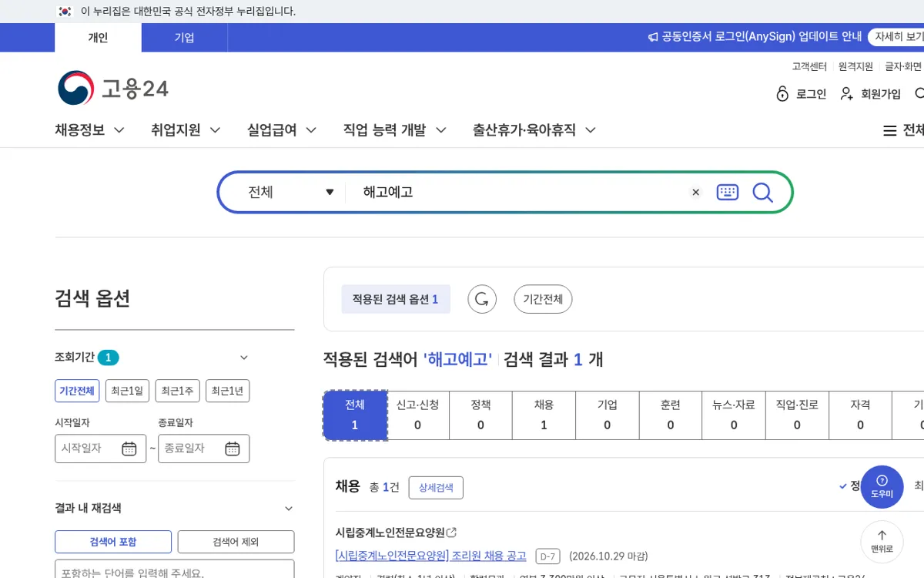Screen dimensions: 924x578
Task: Open the 종료일자 calendar icon
Action: pos(233,449)
